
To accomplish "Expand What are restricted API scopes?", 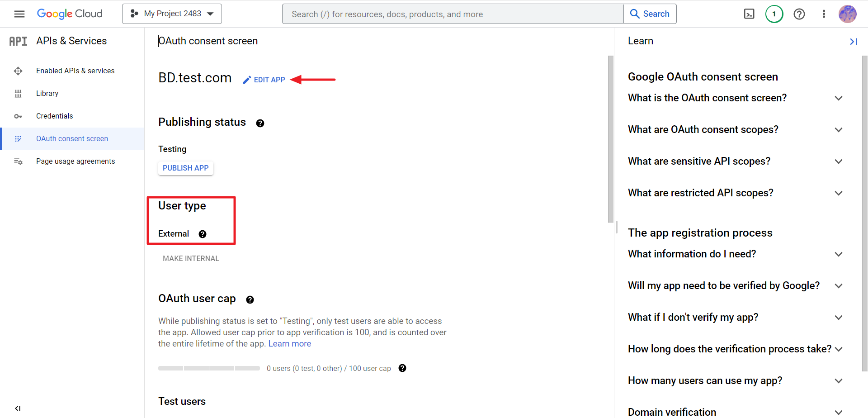I will click(x=736, y=193).
